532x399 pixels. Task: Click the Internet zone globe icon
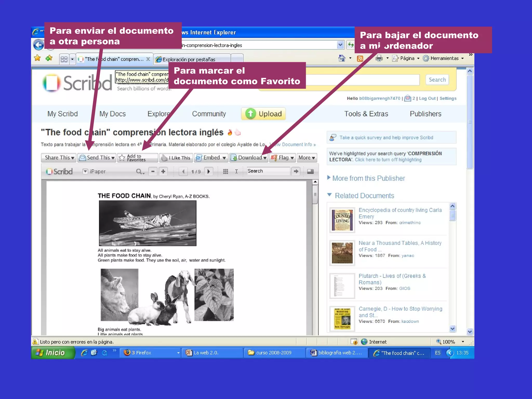[x=364, y=342]
